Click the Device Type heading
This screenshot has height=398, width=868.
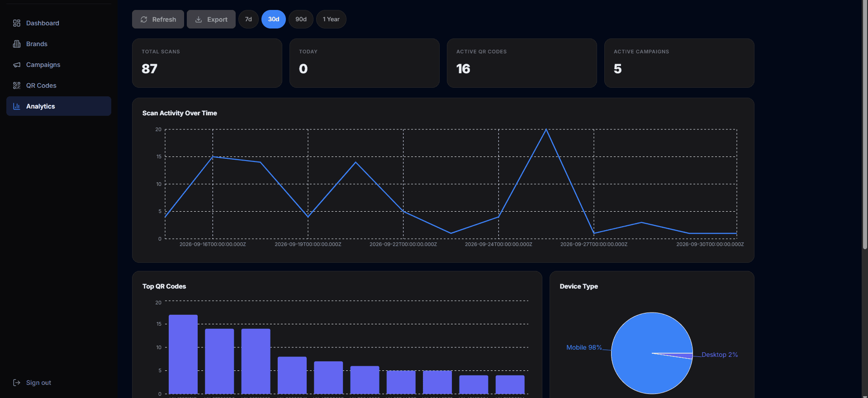click(x=579, y=286)
